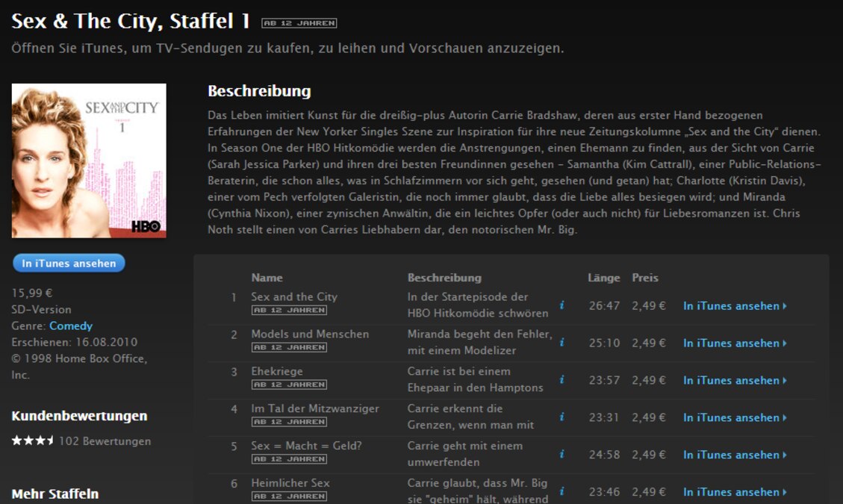
Task: Click the Beschreibung column header in episode table
Action: [444, 278]
